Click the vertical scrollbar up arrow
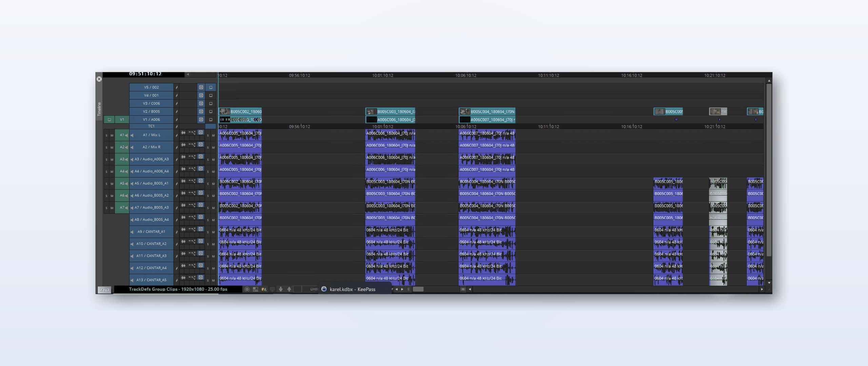The image size is (868, 366). point(769,81)
